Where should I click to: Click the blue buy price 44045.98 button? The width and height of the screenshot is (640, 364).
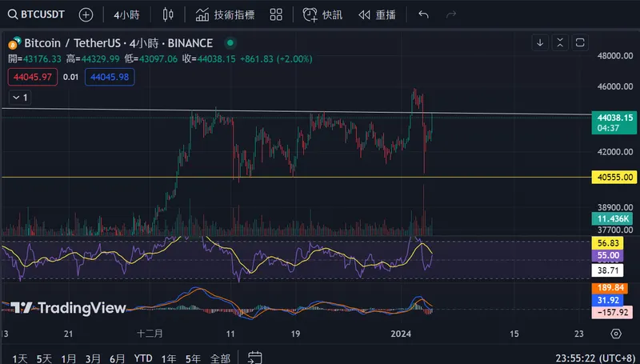111,77
